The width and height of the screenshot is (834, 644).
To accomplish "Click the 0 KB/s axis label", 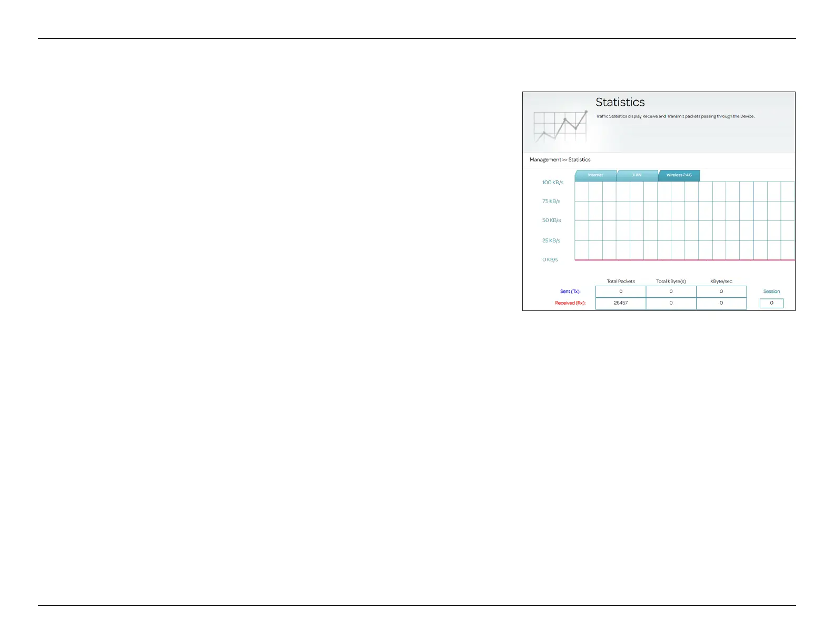I will tap(550, 260).
